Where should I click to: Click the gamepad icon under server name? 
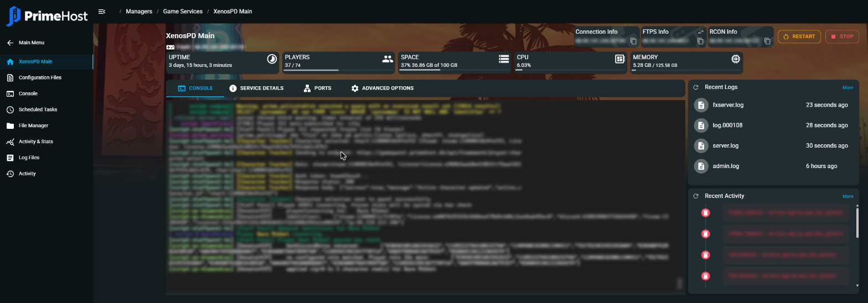click(170, 48)
